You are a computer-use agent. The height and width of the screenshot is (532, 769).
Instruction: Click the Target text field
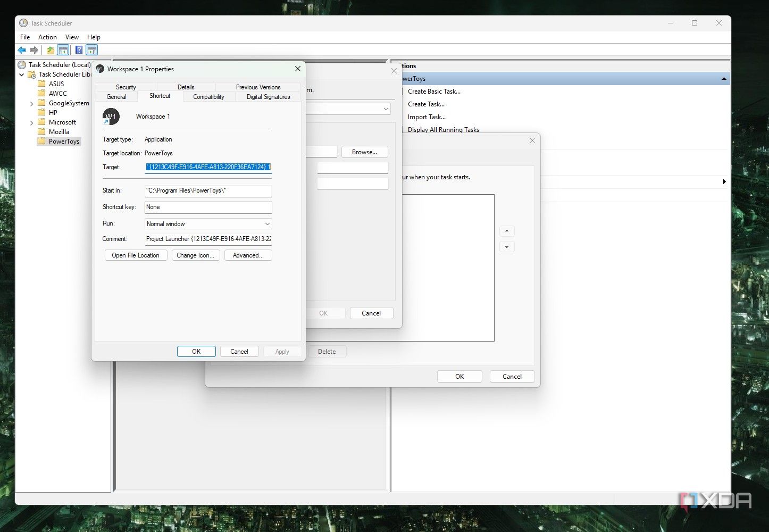(208, 167)
